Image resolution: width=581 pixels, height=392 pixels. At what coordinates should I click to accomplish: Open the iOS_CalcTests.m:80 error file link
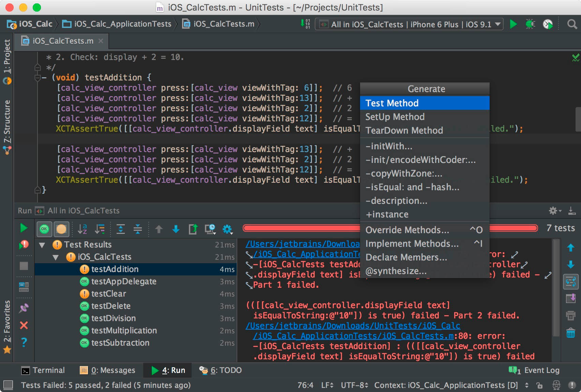353,336
